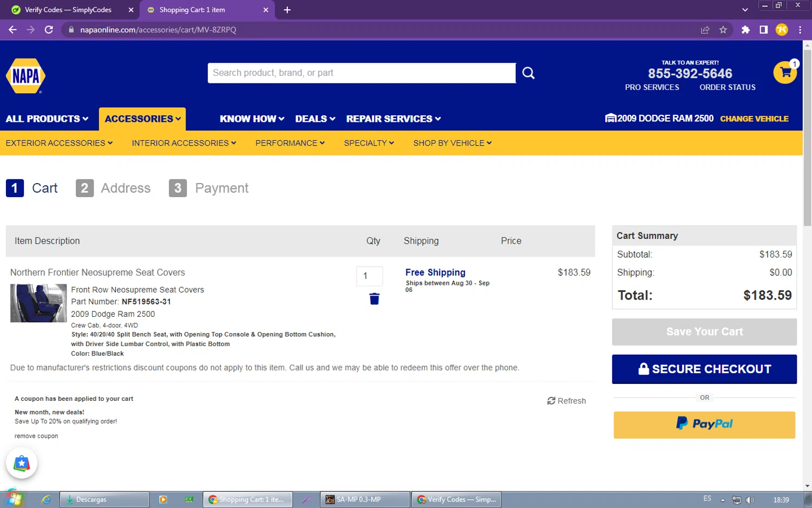Pay with the PayPal button

pyautogui.click(x=704, y=425)
